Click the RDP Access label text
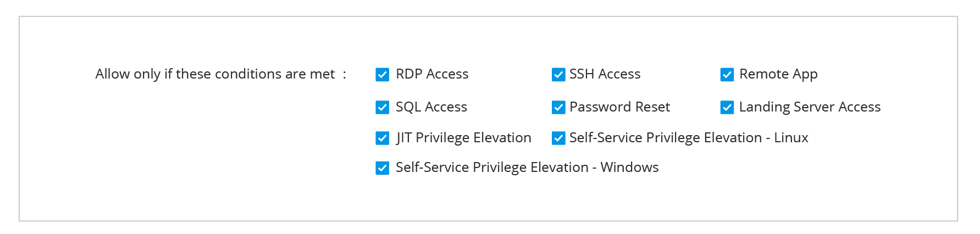The width and height of the screenshot is (980, 234). (432, 74)
